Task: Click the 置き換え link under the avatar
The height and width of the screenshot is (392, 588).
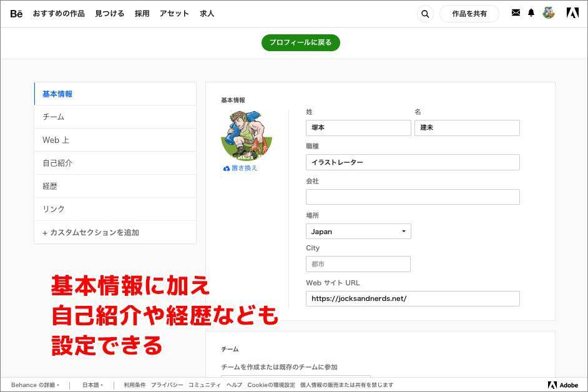Action: coord(244,168)
